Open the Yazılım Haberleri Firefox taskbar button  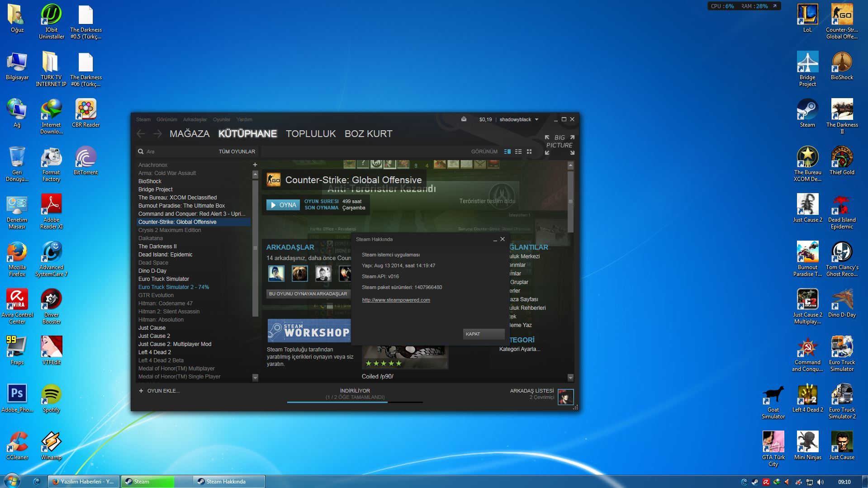85,482
